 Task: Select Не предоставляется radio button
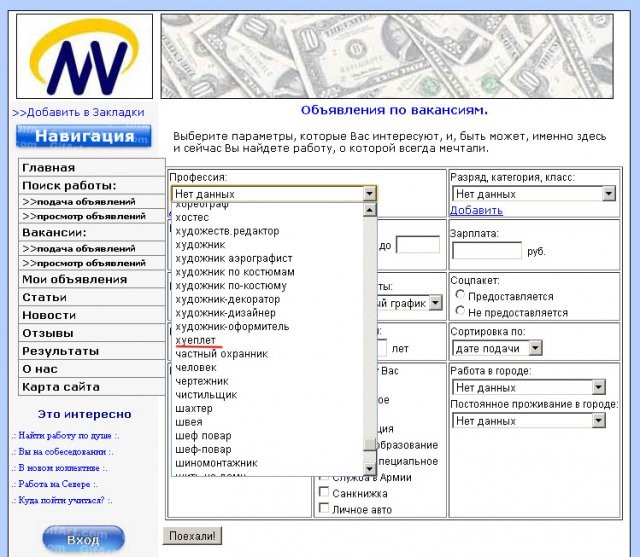point(460,311)
